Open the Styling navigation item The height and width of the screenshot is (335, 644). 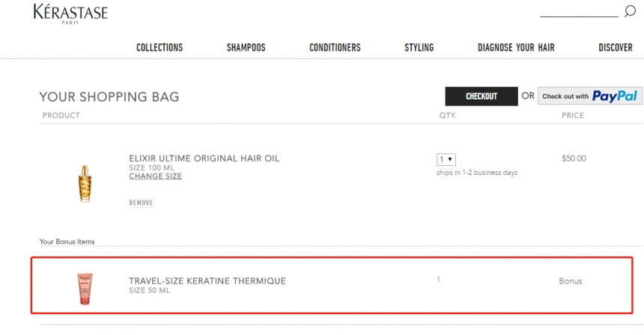coord(419,47)
